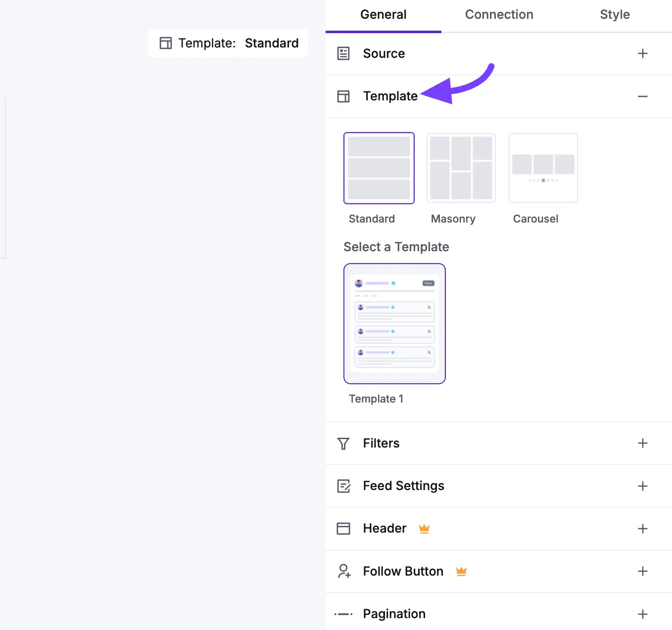
Task: Open the Style tab
Action: coord(615,15)
